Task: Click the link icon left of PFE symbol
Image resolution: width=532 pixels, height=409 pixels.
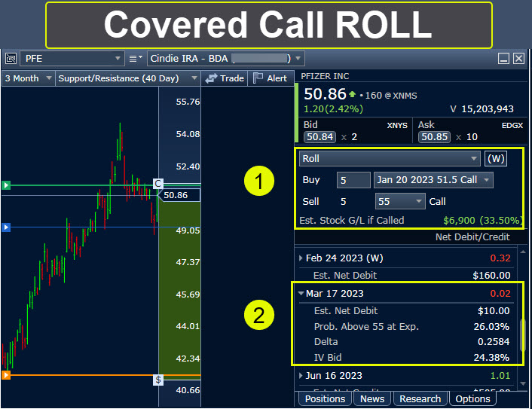Action: click(11, 59)
